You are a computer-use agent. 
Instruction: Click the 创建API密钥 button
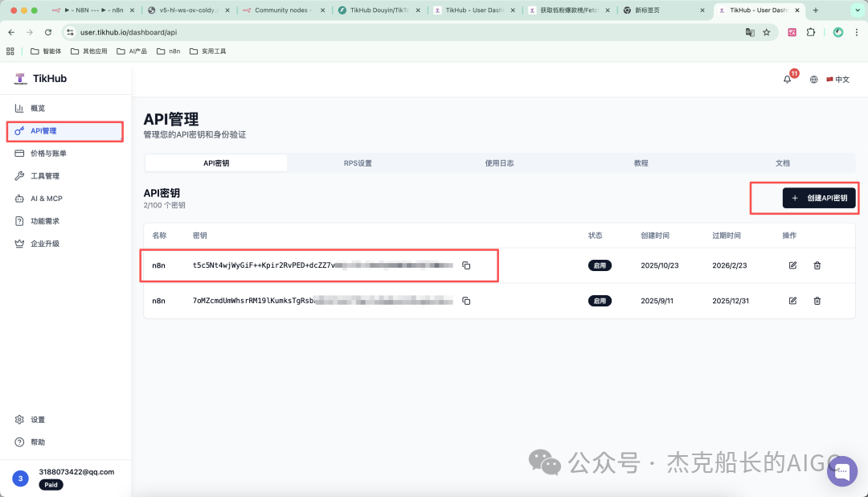[819, 198]
